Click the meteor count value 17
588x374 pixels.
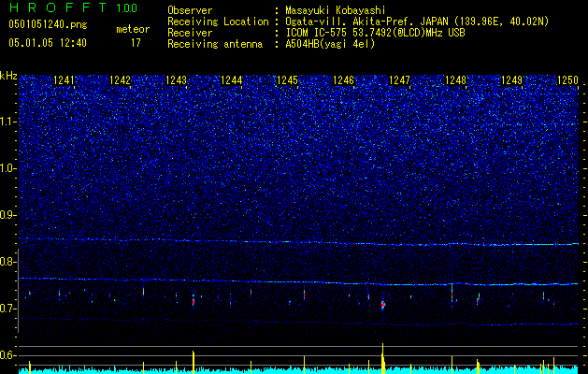136,43
